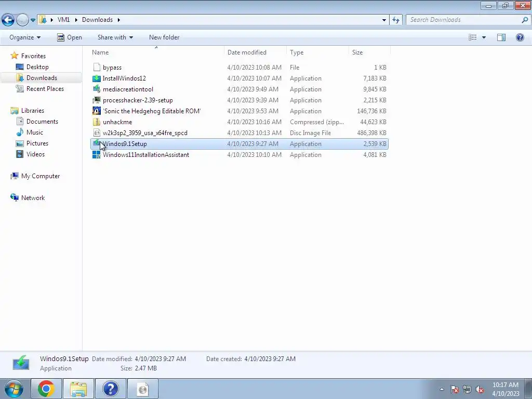532x399 pixels.
Task: Select the processhacker-2.39-setup icon
Action: coord(97,100)
